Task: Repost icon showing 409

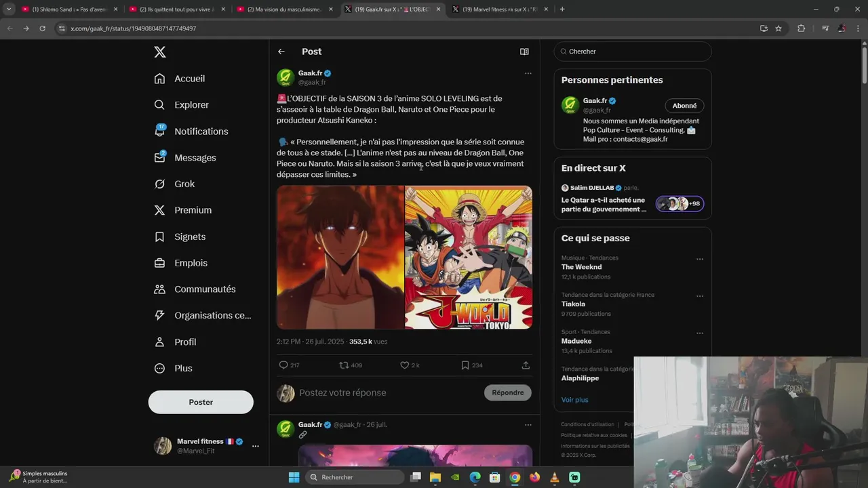Action: coord(351,365)
